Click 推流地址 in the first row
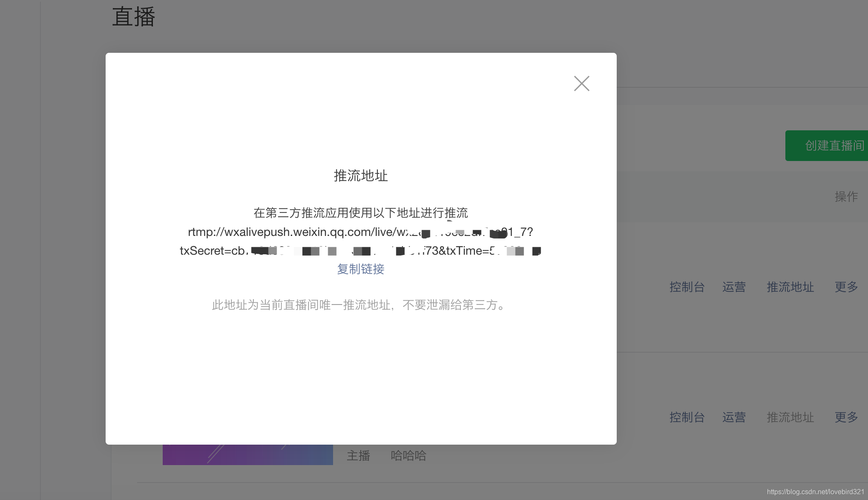The height and width of the screenshot is (500, 868). point(790,287)
